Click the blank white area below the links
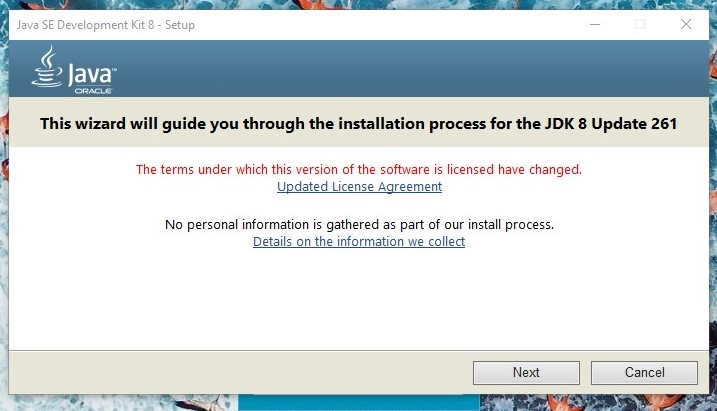 pyautogui.click(x=358, y=300)
